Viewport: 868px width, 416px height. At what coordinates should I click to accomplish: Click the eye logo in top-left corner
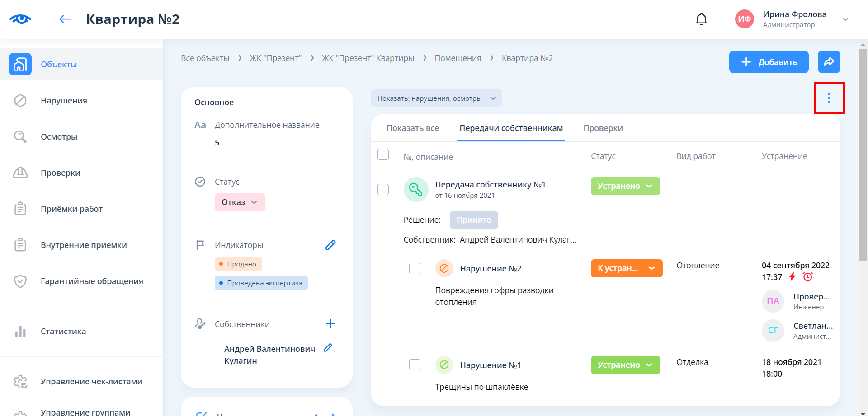[x=20, y=19]
